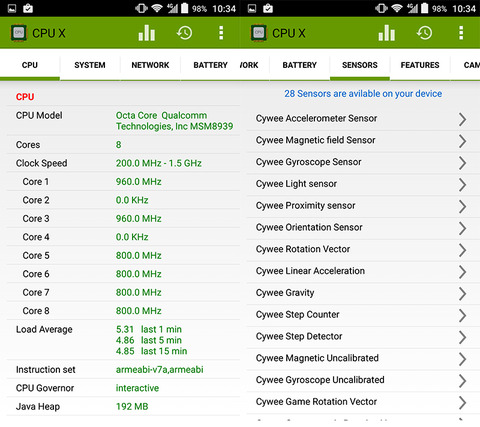Tap Wi-Fi icon in left status bar
This screenshot has height=427, width=480.
[157, 8]
